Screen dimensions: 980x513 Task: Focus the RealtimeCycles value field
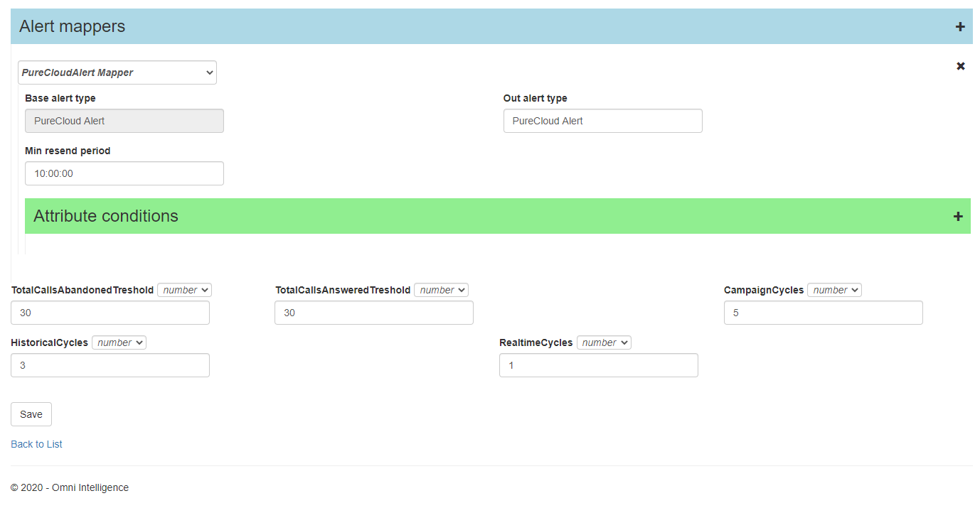598,365
